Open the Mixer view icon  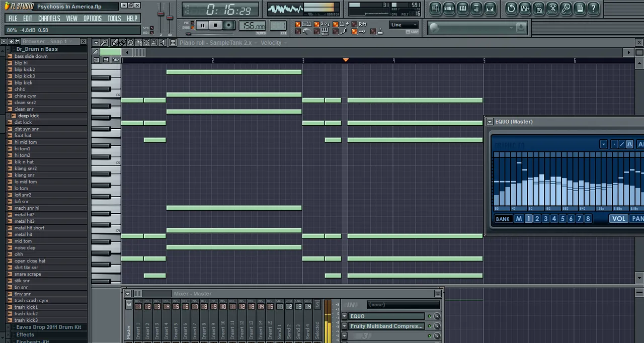pos(490,8)
